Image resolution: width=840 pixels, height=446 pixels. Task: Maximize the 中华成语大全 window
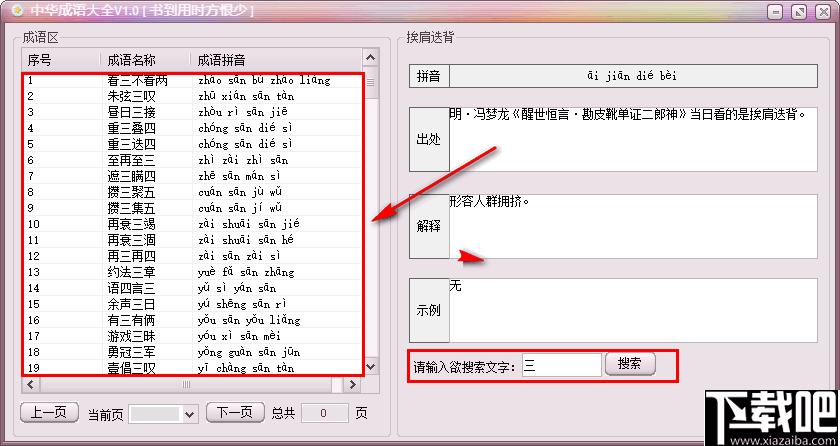click(799, 12)
